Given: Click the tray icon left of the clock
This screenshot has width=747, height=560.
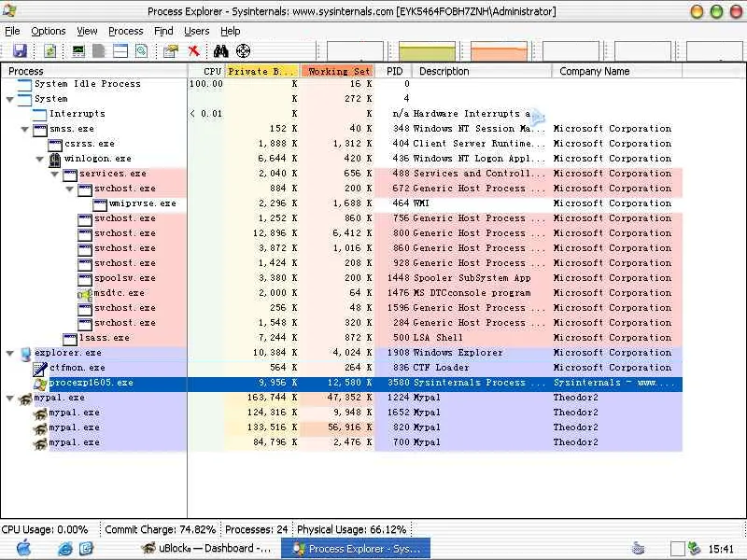Looking at the screenshot, I should pos(695,549).
